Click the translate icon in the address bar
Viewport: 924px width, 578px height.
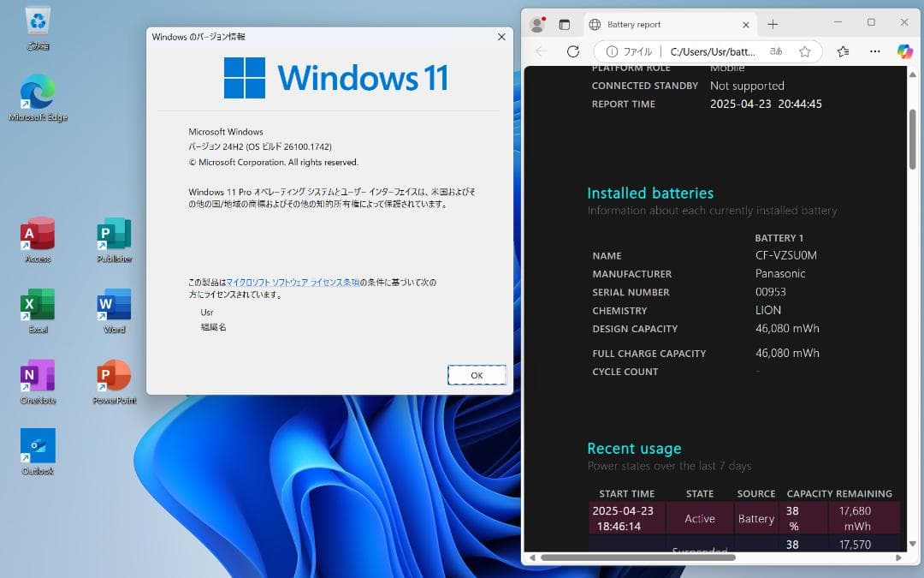click(775, 51)
